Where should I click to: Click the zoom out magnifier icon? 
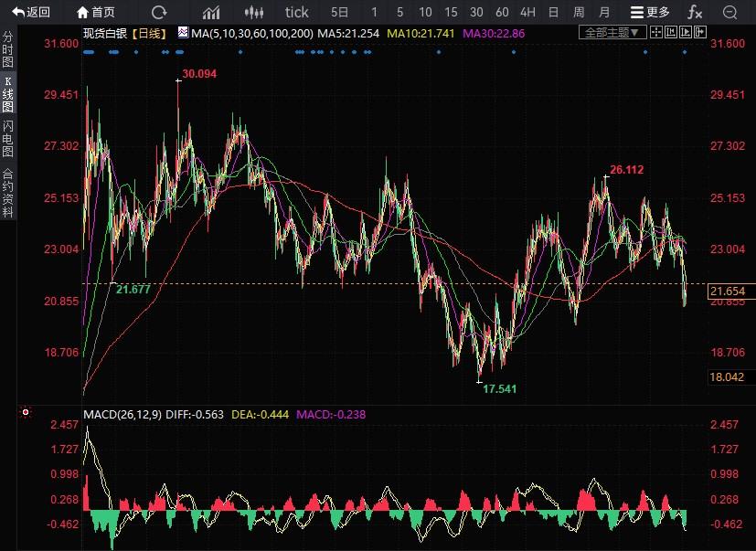(x=729, y=12)
